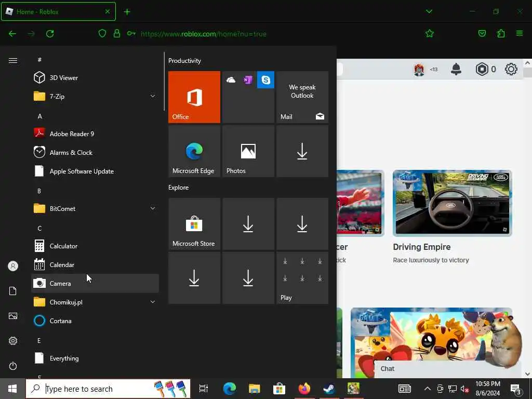Open the Skype tile in Productivity group
This screenshot has width=532, height=399.
point(265,79)
